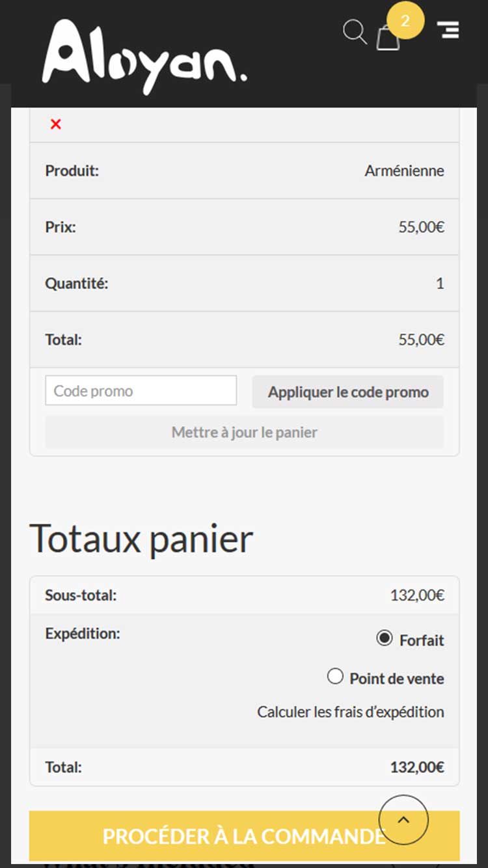
Task: Click Mettre à jour le panier button
Action: [x=245, y=432]
